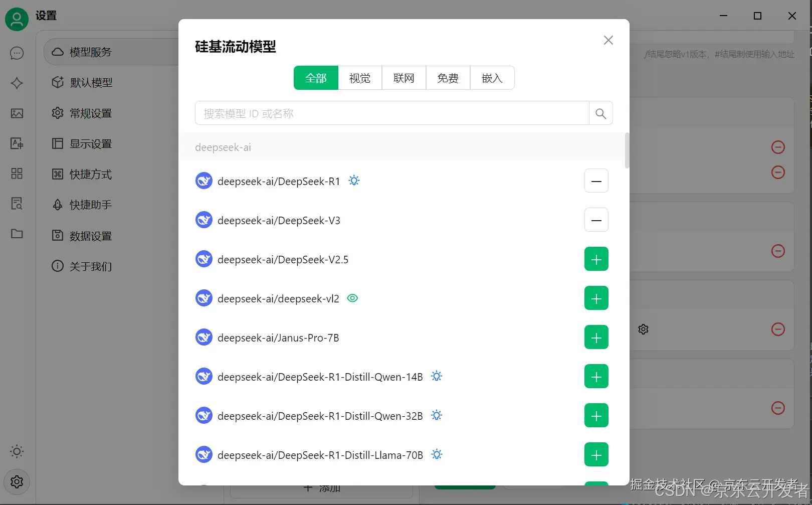Open 快捷助手 settings section
812x505 pixels.
pos(82,205)
